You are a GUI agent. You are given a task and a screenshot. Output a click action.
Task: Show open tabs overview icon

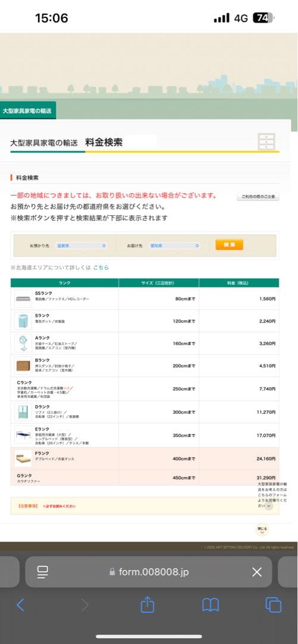click(x=274, y=605)
